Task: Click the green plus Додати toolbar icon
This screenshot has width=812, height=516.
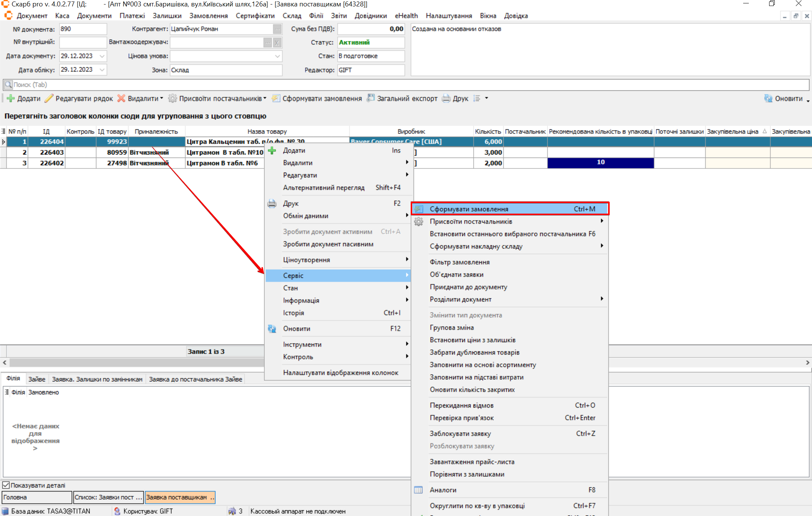Action: (11, 99)
